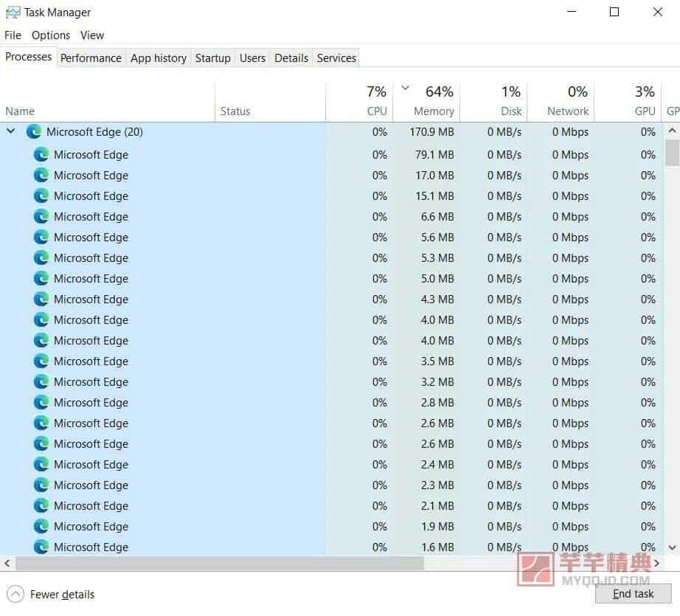Screen dimensions: 680x616
Task: Click Edge icon in the 5.0 MB row
Action: 41,279
